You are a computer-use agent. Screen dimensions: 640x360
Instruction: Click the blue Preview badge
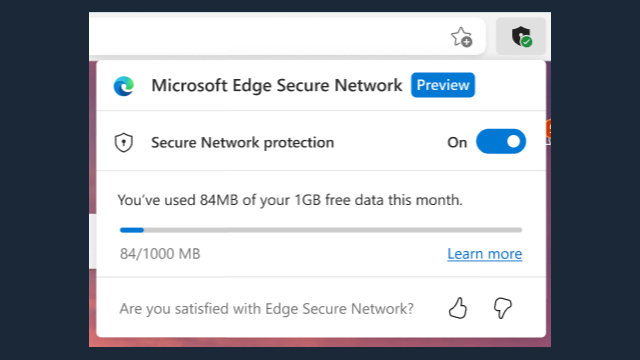pos(443,85)
